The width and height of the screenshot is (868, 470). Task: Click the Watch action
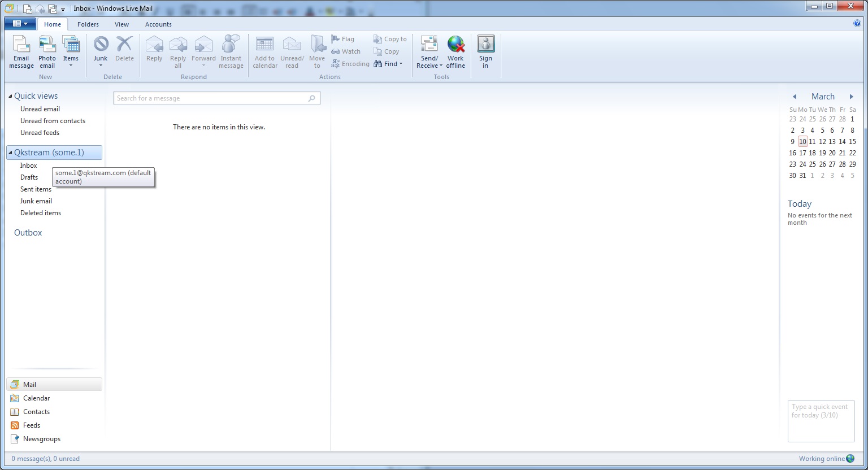point(346,51)
